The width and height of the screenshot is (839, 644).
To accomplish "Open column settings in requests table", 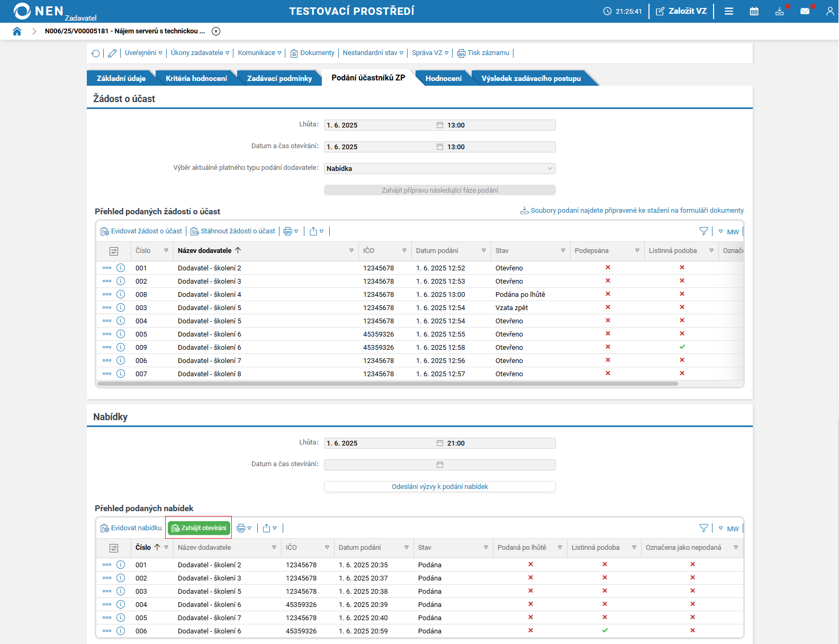I will point(113,251).
